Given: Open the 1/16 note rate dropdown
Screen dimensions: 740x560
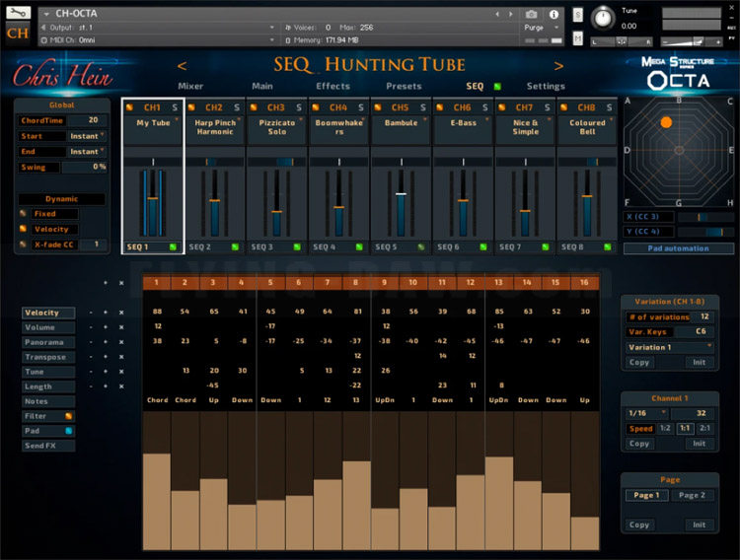Looking at the screenshot, I should (x=646, y=413).
